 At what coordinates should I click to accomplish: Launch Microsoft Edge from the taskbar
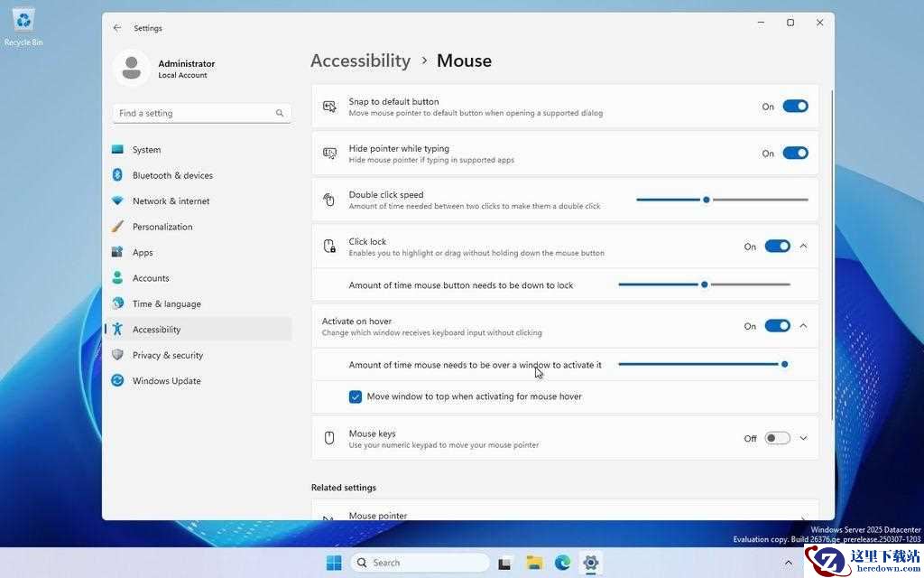[x=563, y=563]
